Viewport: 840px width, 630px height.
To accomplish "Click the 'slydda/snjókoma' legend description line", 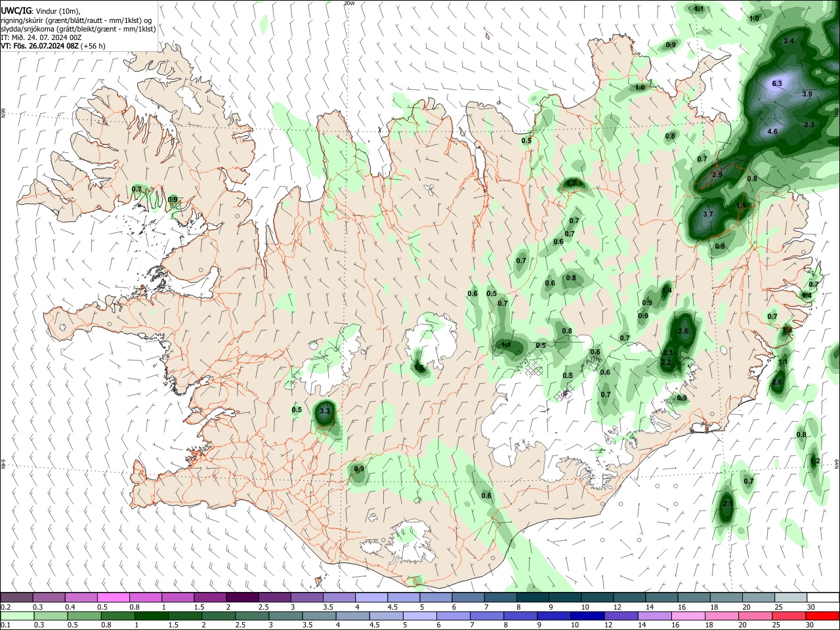I will [78, 29].
